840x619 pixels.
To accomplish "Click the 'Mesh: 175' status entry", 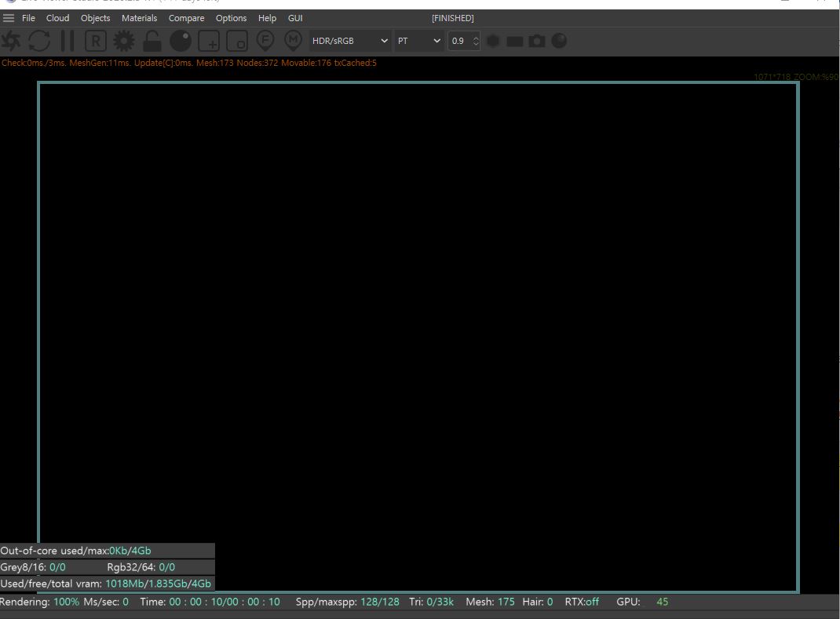I will [490, 602].
